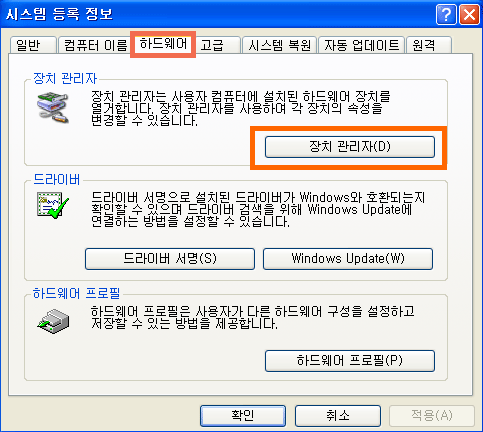Click the hardware profile printer icon
Viewport: 483px width, 432px height.
tap(53, 321)
